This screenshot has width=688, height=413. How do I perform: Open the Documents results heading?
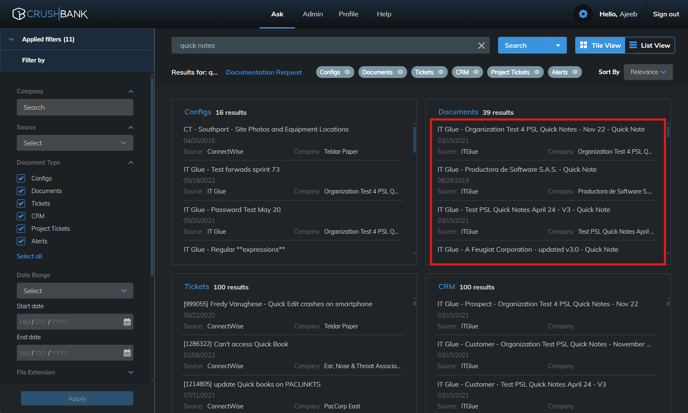click(x=458, y=112)
